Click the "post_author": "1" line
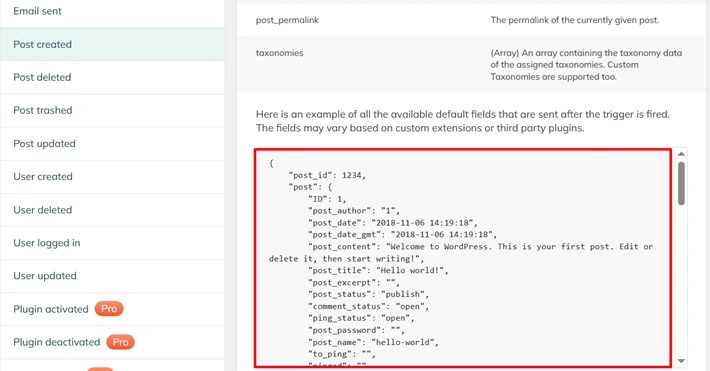The width and height of the screenshot is (710, 371). click(x=354, y=211)
